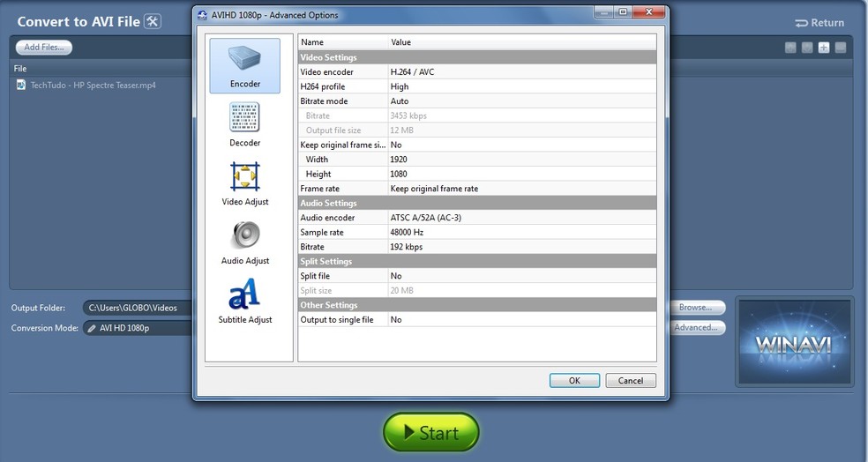Click the Value column header
Screen dimensions: 868x462
pyautogui.click(x=522, y=42)
